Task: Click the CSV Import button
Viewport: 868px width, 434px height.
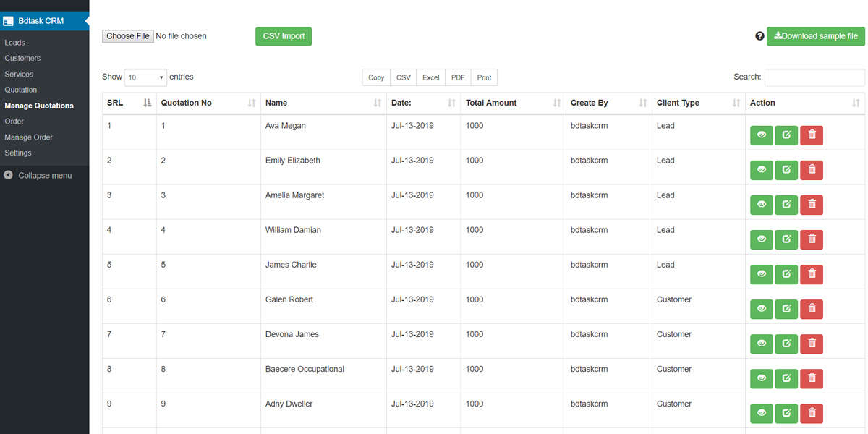Action: point(284,36)
